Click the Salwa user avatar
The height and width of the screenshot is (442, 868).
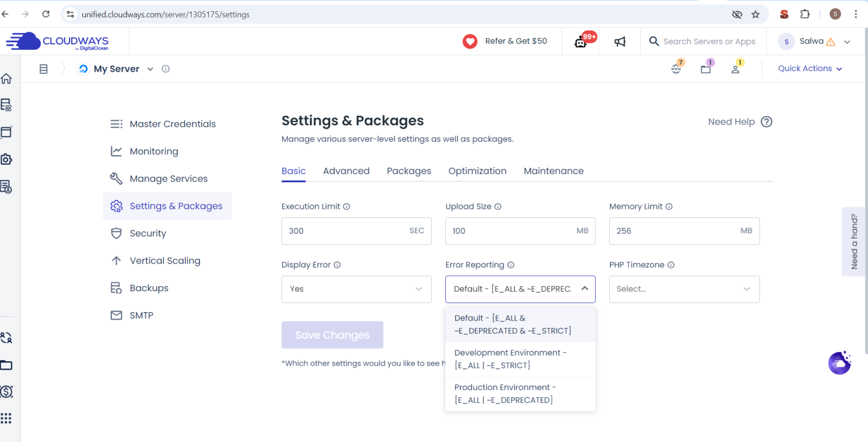pyautogui.click(x=786, y=41)
